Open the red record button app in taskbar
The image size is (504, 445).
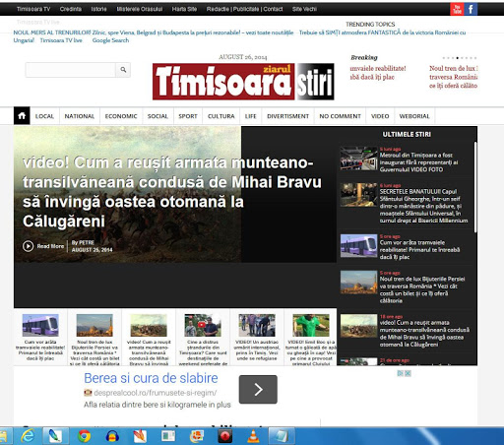[225, 436]
